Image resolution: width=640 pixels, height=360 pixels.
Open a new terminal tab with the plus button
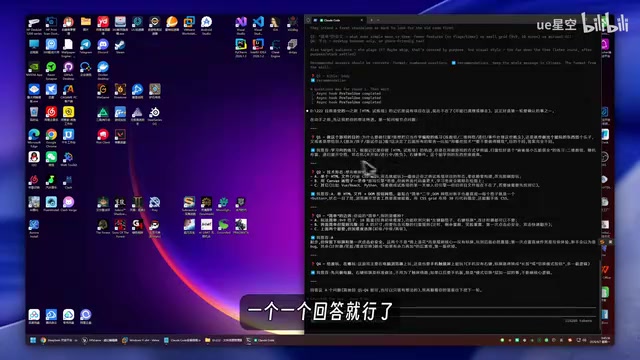click(x=371, y=20)
